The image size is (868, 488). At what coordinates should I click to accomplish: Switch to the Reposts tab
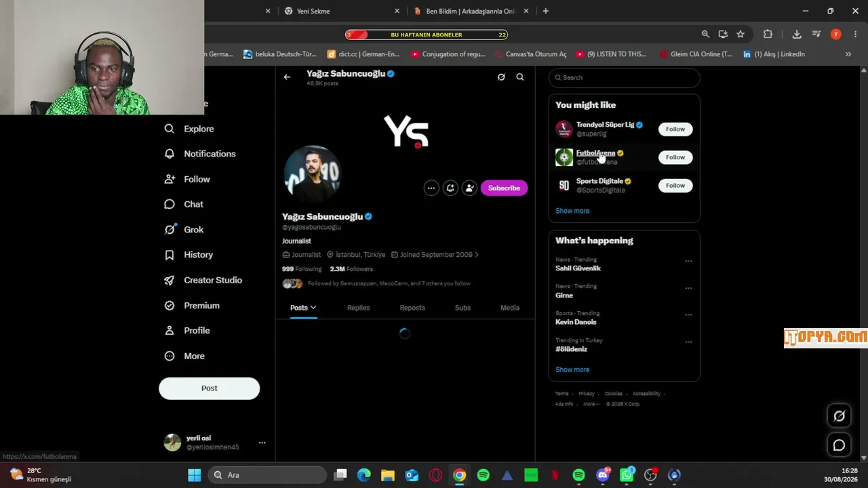412,308
